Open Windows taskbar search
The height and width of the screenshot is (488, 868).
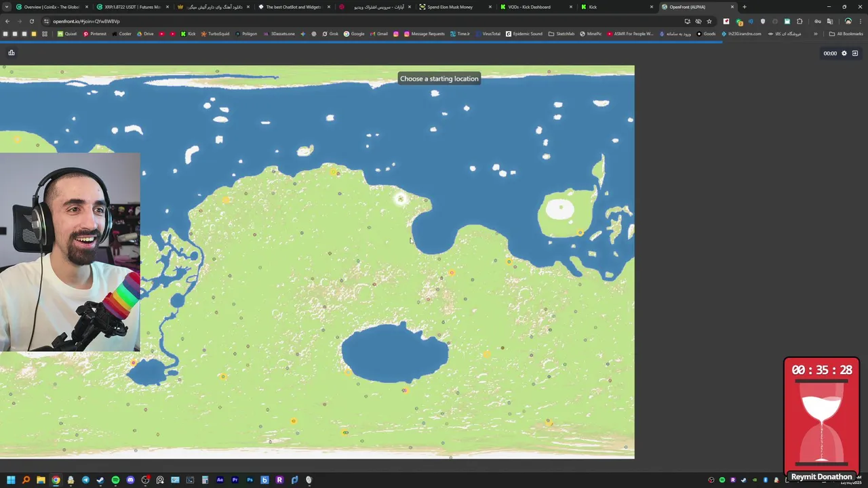coord(26,480)
